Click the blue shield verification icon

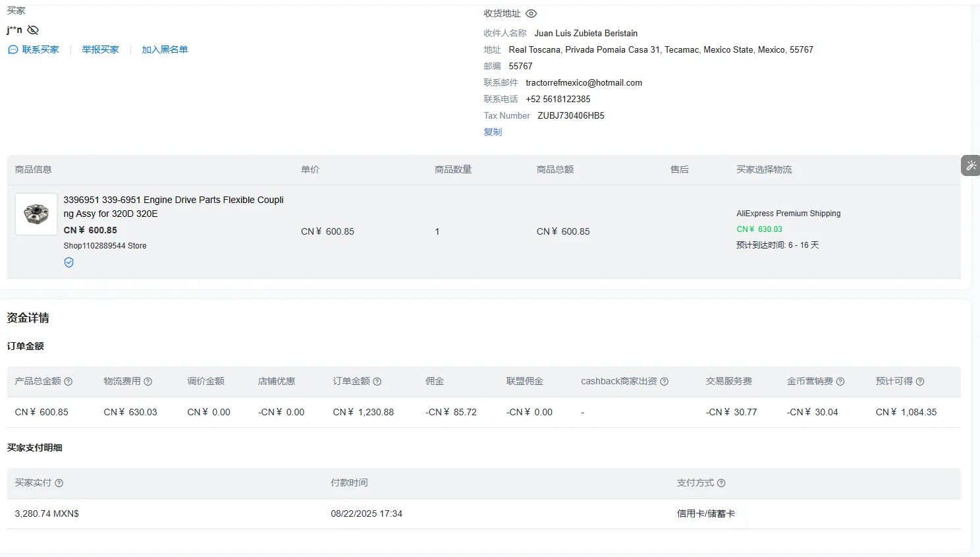[69, 262]
